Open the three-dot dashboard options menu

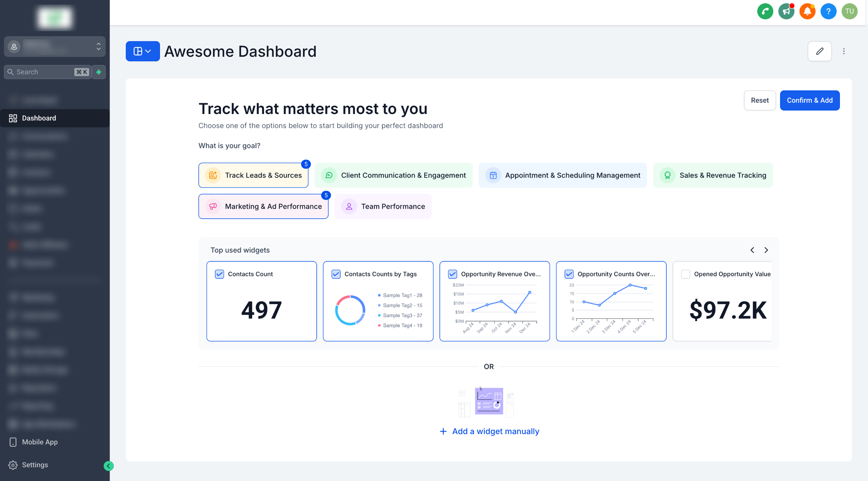[x=844, y=51]
